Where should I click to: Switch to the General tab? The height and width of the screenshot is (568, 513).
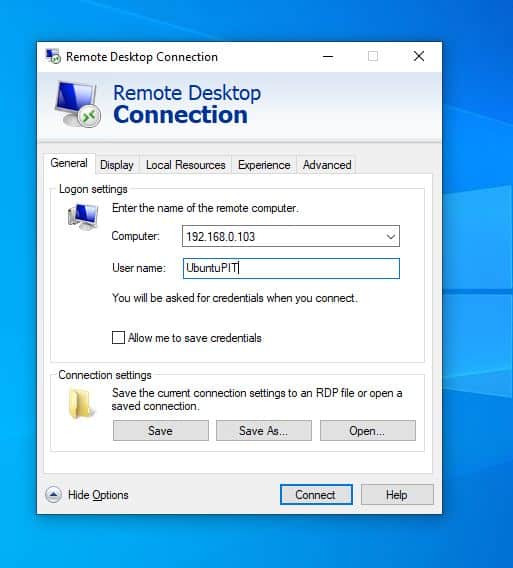click(69, 163)
